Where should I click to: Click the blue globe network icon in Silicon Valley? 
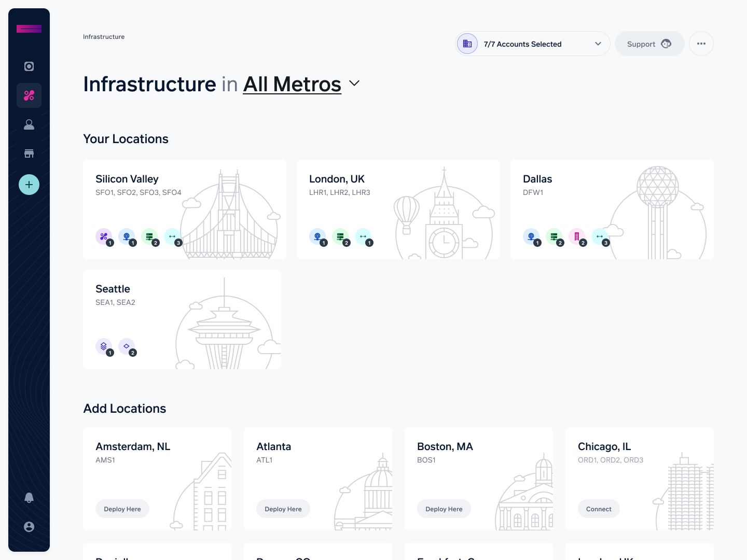coord(127,236)
